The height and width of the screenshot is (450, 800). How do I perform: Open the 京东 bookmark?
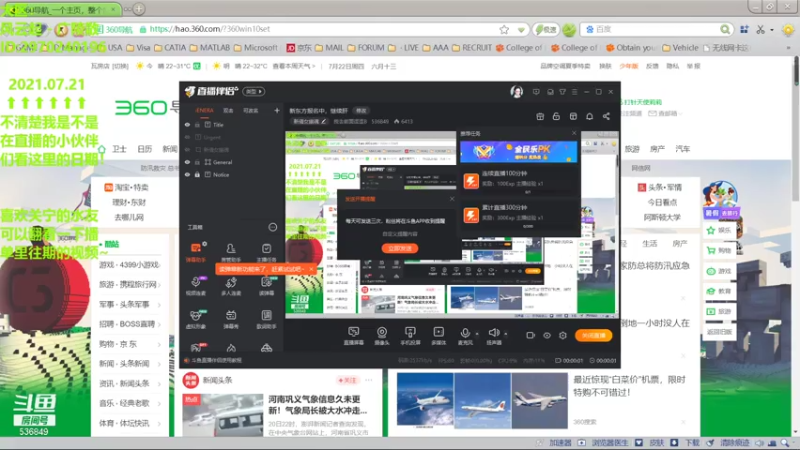pos(299,47)
